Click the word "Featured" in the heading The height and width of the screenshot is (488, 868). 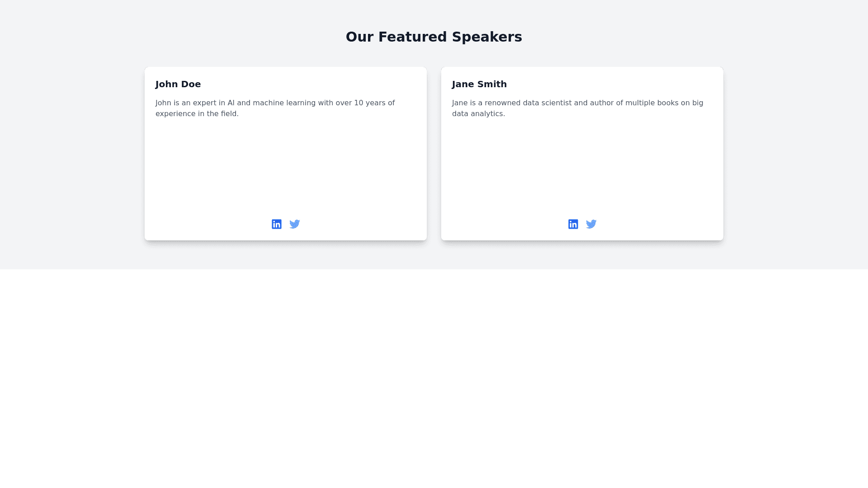point(413,37)
